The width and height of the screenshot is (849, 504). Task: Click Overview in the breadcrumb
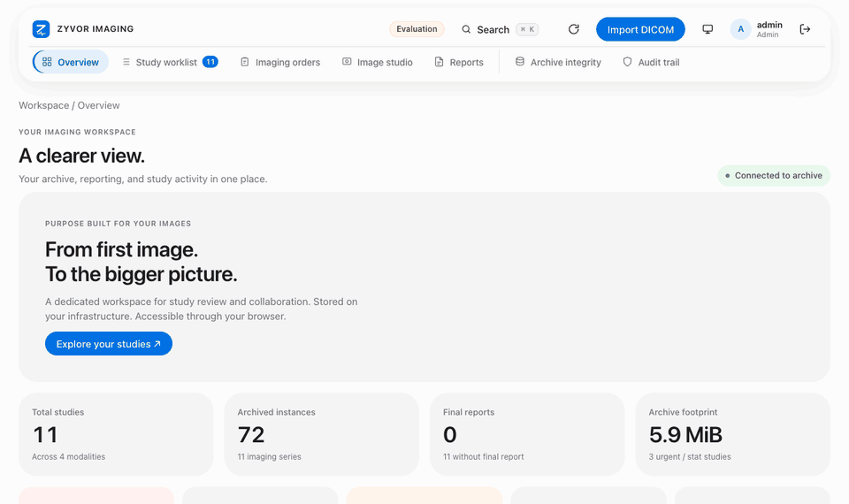[98, 105]
